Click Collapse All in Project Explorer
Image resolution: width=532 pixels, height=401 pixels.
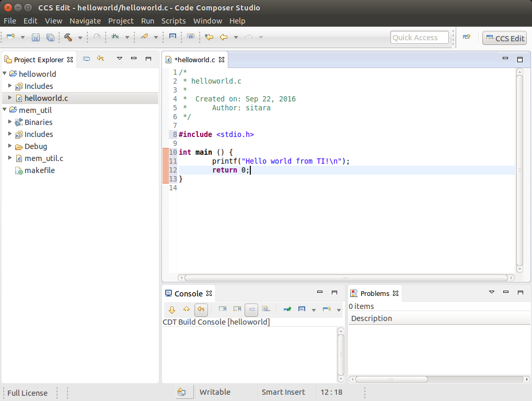coord(87,59)
